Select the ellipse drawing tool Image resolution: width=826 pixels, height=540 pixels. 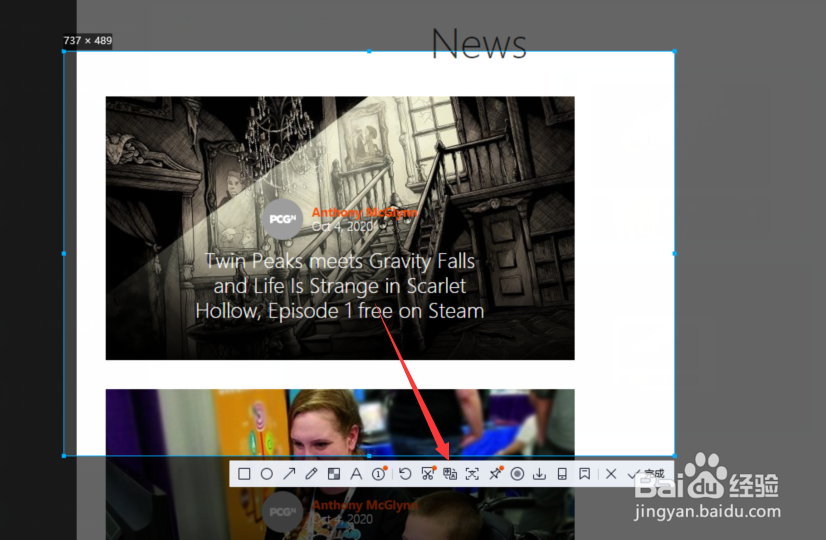(267, 474)
